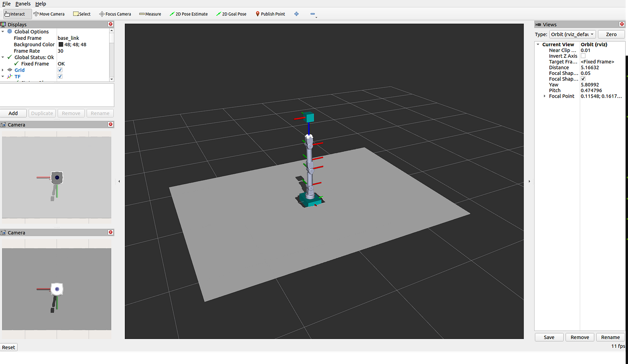The height and width of the screenshot is (364, 628).
Task: Disable the Grid display checkbox
Action: tap(60, 70)
